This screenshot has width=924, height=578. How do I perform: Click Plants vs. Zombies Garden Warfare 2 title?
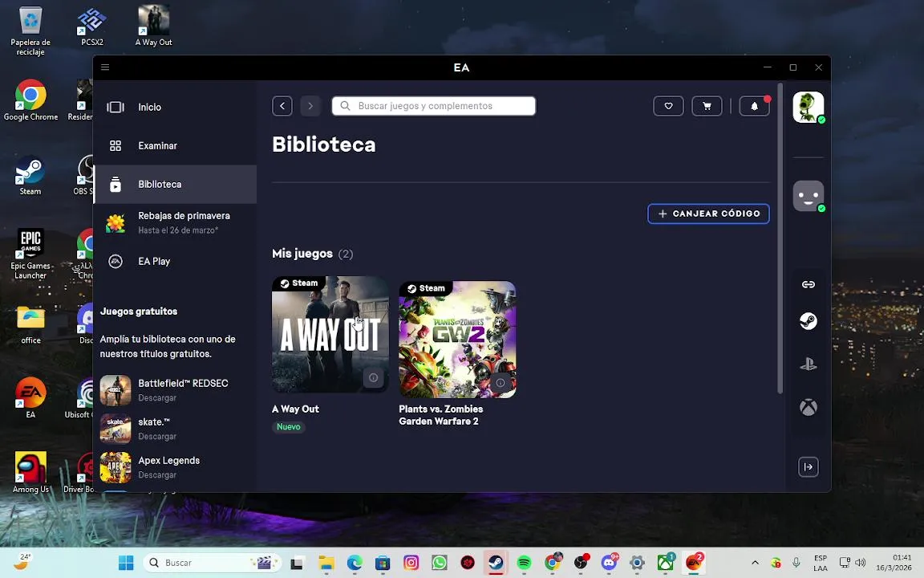441,415
